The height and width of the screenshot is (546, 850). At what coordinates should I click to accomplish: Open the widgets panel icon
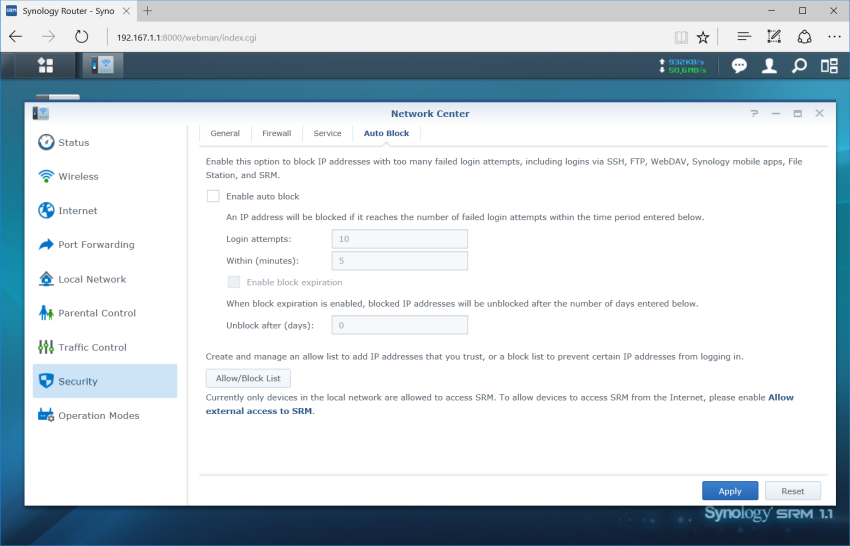pos(829,66)
